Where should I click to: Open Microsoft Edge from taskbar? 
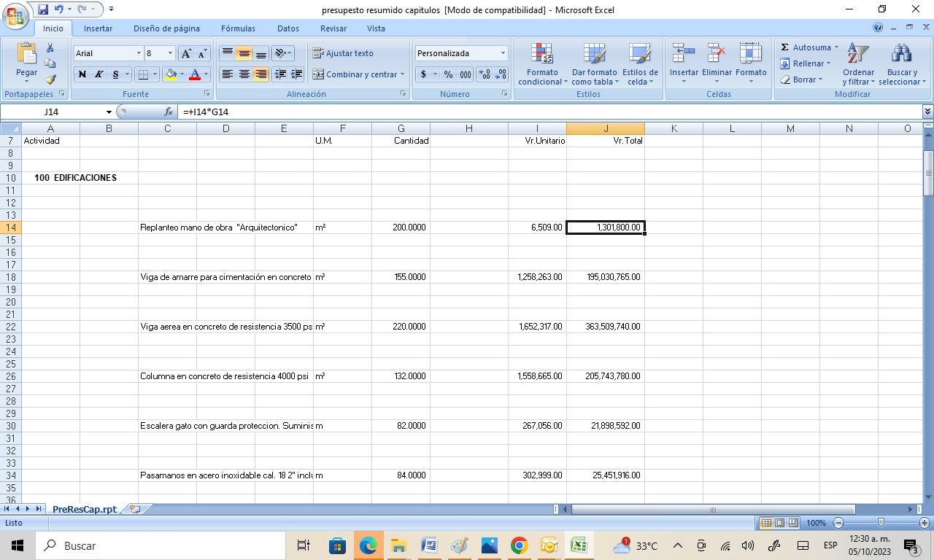pos(367,545)
